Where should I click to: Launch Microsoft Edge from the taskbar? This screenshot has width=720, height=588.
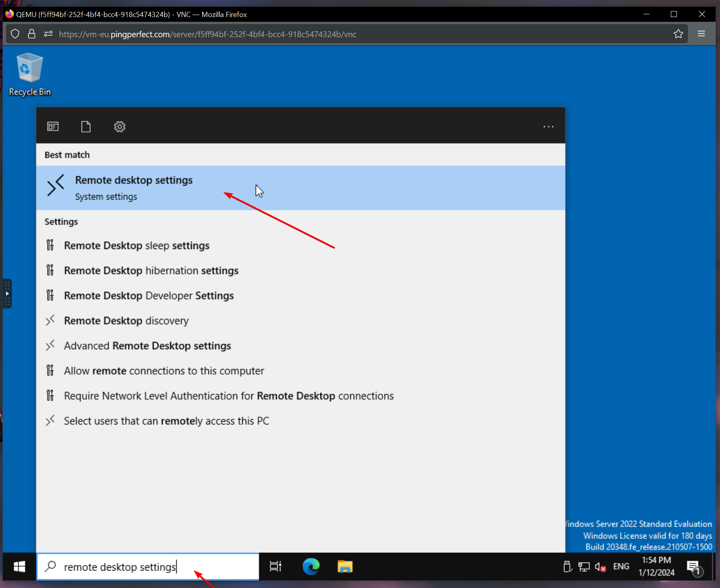311,567
